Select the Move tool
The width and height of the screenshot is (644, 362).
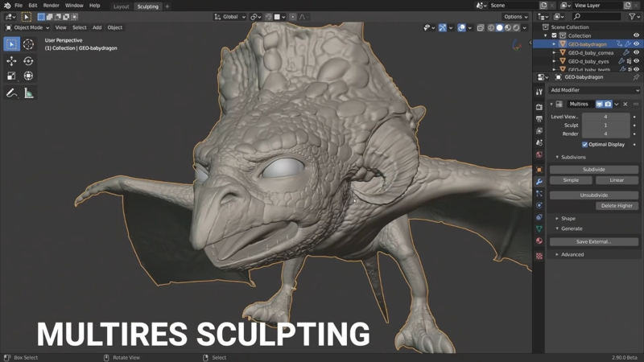11,61
